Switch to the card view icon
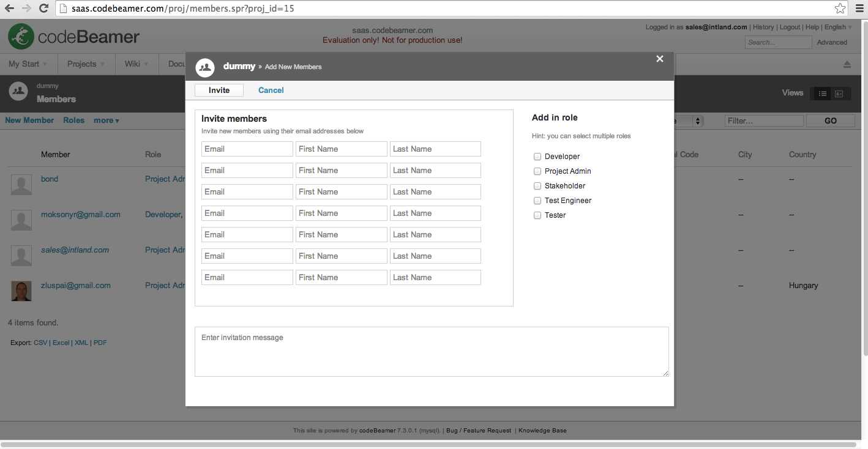Image resolution: width=868 pixels, height=449 pixels. pos(839,94)
